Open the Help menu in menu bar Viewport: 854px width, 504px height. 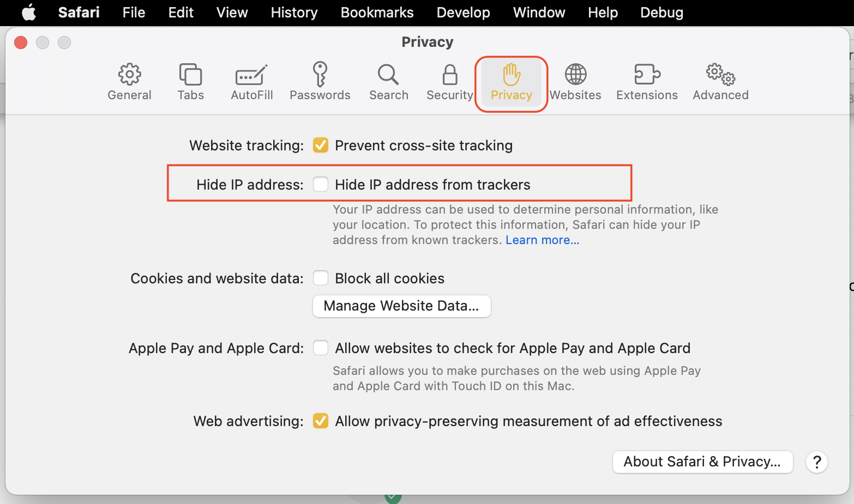(x=603, y=12)
